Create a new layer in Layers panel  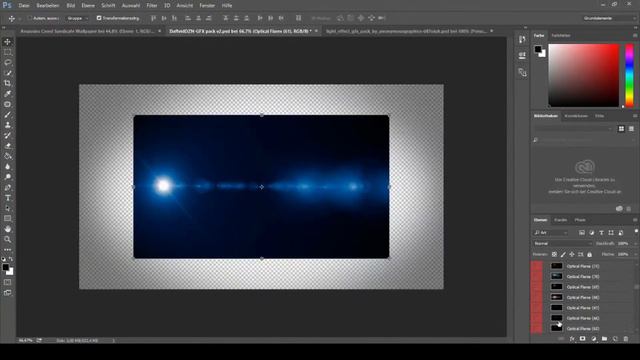pos(615,339)
